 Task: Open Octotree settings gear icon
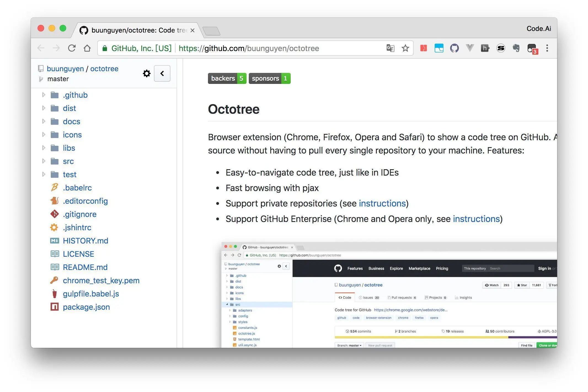coord(146,73)
